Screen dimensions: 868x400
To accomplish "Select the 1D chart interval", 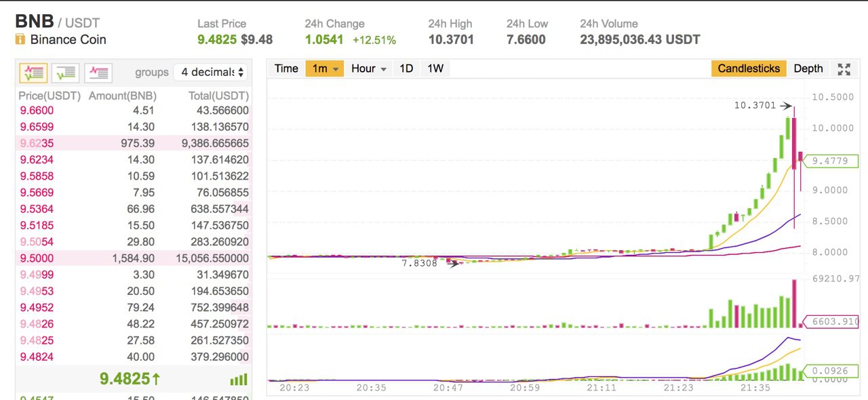I will coord(406,68).
